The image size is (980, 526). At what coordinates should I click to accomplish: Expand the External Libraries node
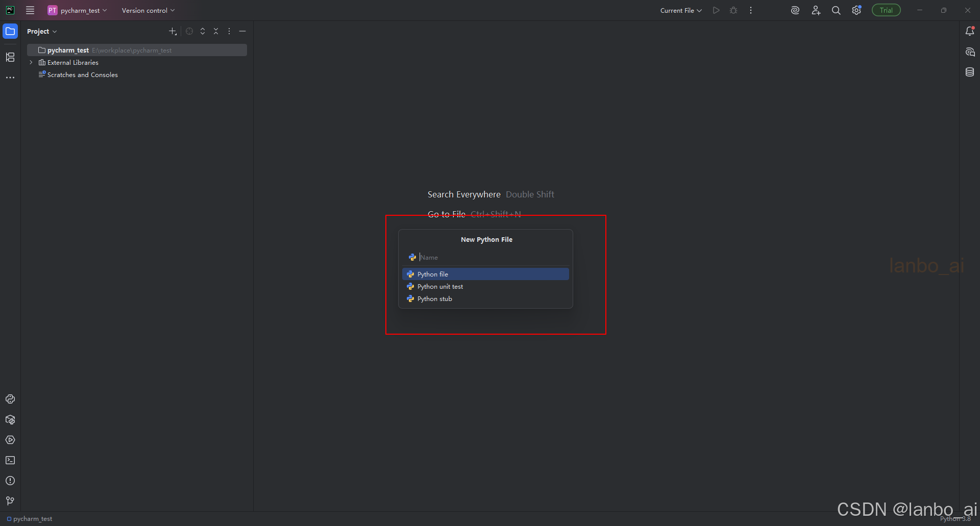click(31, 62)
